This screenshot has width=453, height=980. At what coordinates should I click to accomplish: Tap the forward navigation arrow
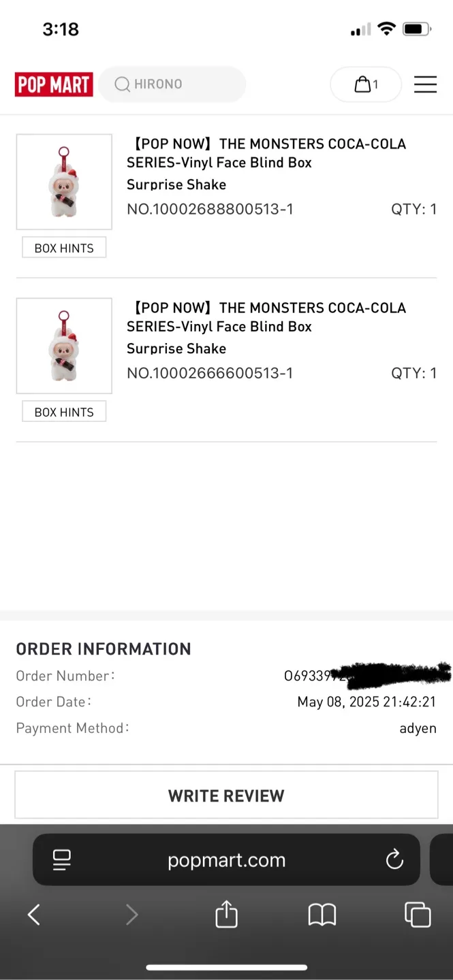tap(131, 914)
